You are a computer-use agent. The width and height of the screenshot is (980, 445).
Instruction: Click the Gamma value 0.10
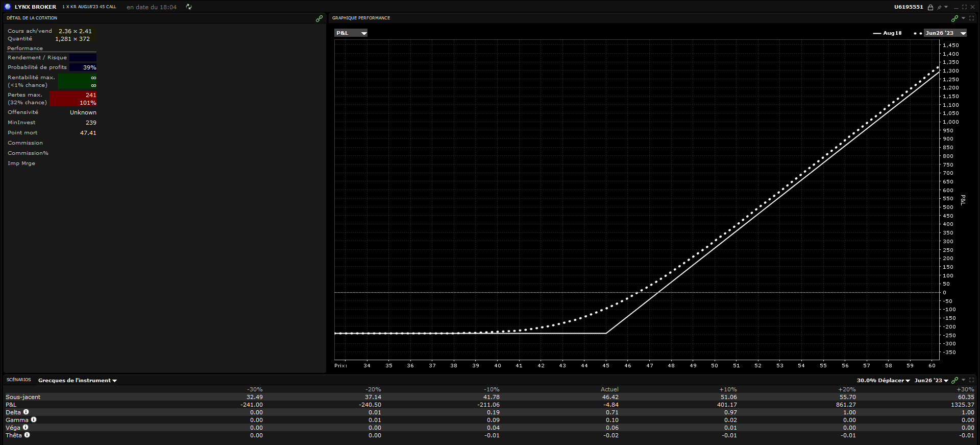click(612, 420)
